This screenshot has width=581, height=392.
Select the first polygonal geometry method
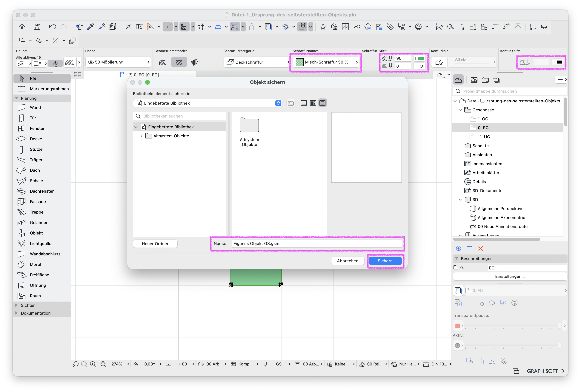[162, 62]
